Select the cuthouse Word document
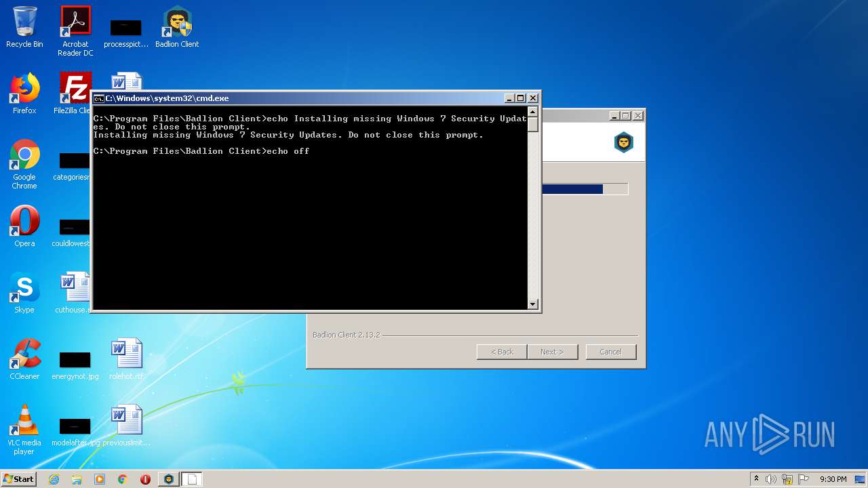The height and width of the screenshot is (488, 868). coord(73,293)
